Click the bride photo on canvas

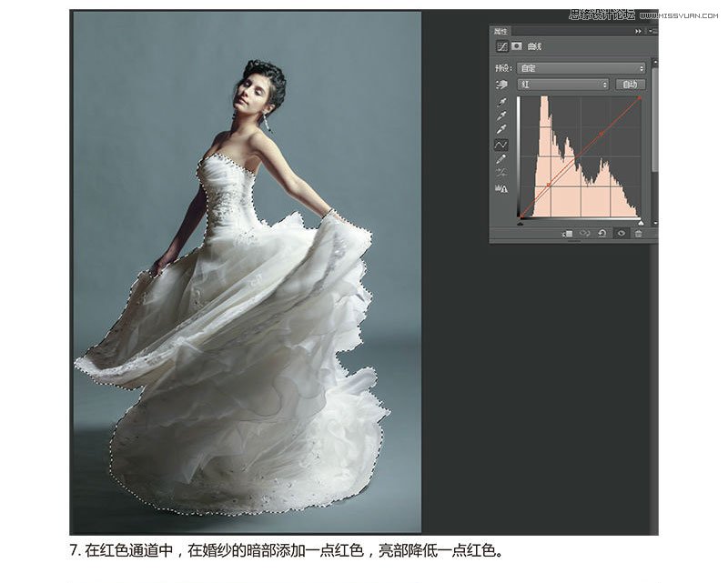click(x=248, y=272)
